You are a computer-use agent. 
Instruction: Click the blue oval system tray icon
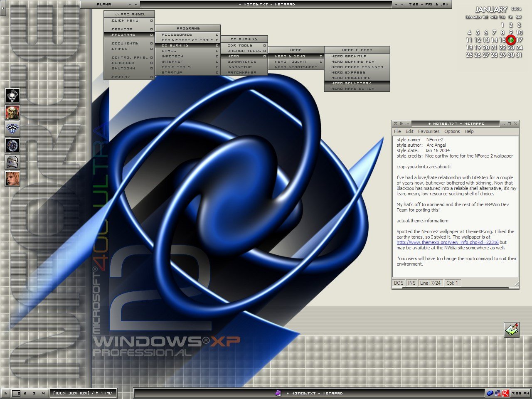pyautogui.click(x=490, y=393)
